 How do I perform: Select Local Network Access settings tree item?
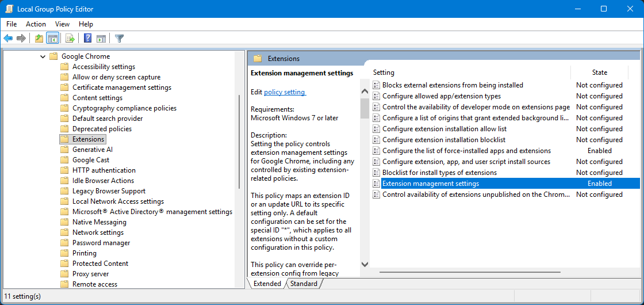click(x=118, y=201)
